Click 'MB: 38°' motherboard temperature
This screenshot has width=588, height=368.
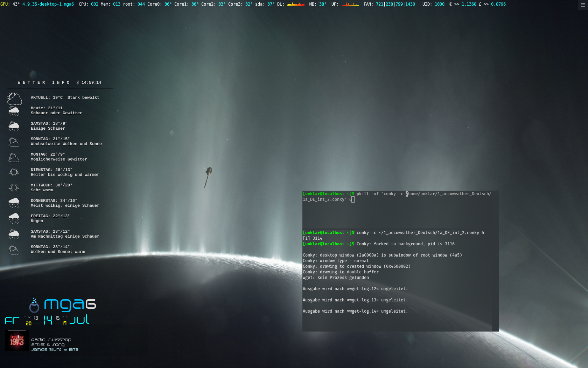click(318, 4)
